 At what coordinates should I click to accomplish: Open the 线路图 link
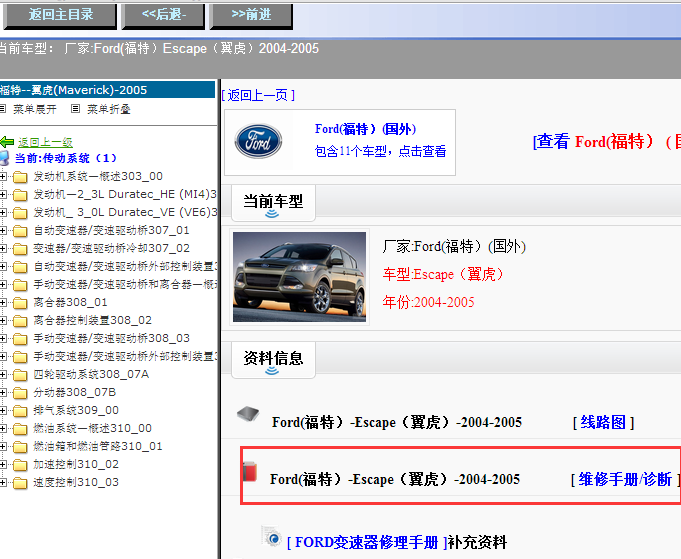604,422
